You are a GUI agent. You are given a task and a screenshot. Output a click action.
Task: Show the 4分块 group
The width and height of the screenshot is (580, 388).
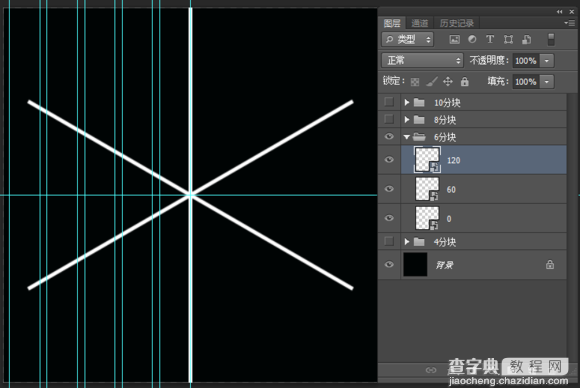(389, 241)
